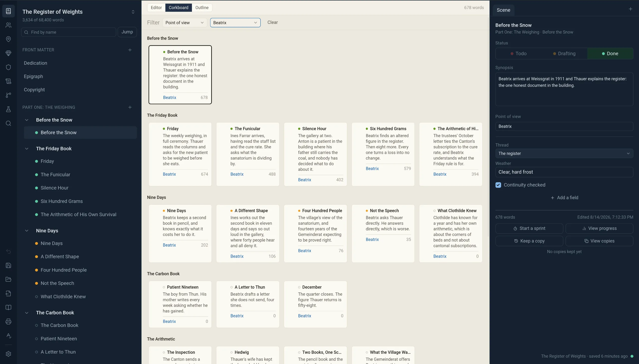639x364 pixels.
Task: Click the flask lab icon in sidebar
Action: click(8, 109)
